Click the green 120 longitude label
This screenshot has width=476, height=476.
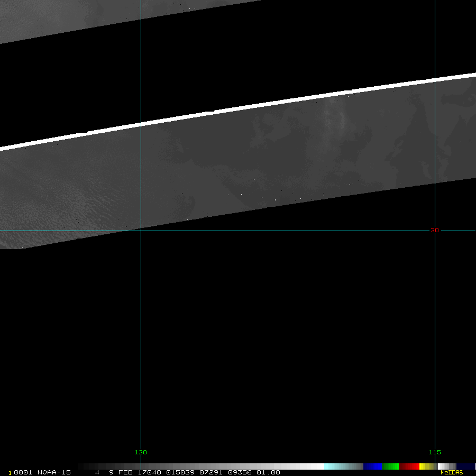141,452
